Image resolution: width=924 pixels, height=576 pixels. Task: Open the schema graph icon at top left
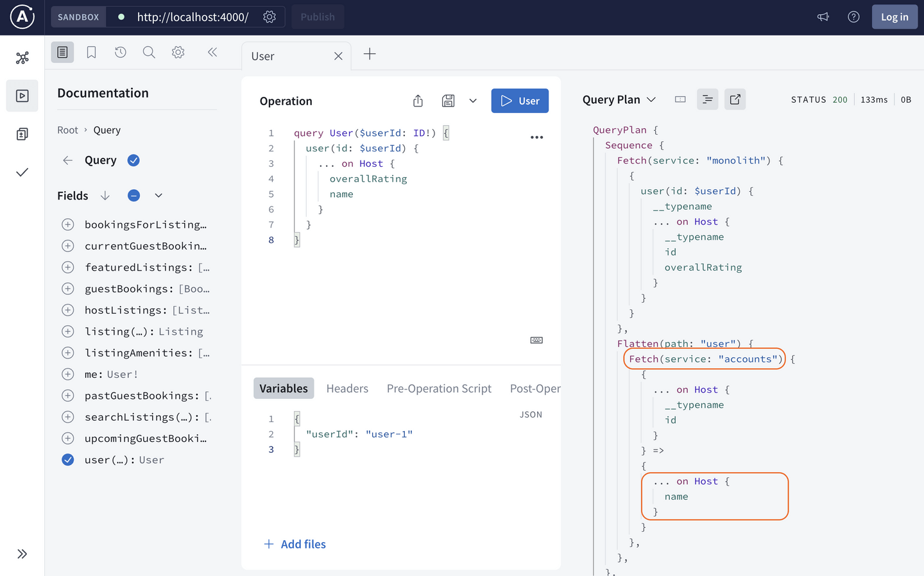(22, 57)
